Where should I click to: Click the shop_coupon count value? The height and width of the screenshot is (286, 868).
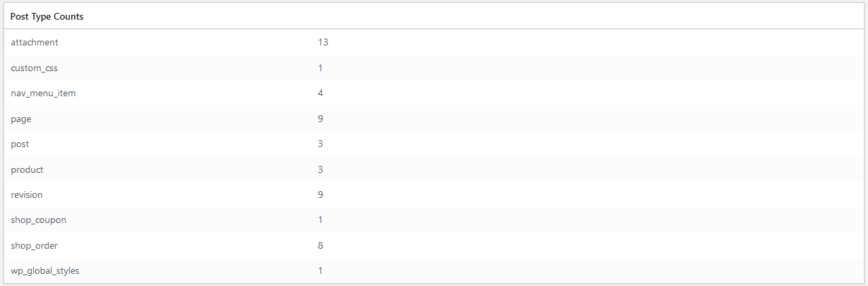[321, 220]
